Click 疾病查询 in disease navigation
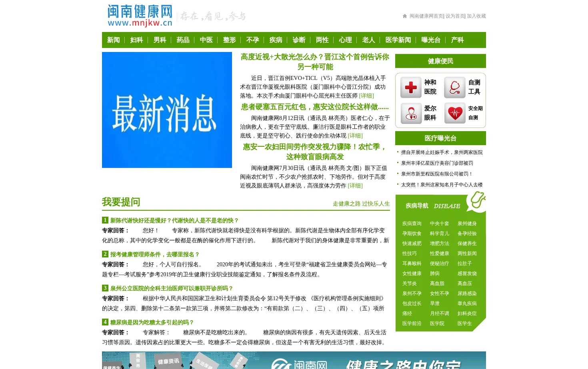Viewport: 588px width, 369px height. [x=412, y=223]
